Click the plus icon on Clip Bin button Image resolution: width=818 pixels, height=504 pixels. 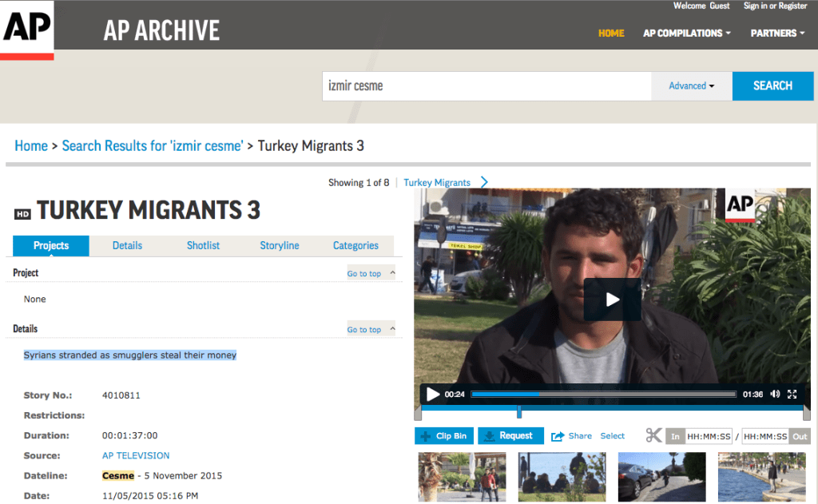tap(424, 436)
